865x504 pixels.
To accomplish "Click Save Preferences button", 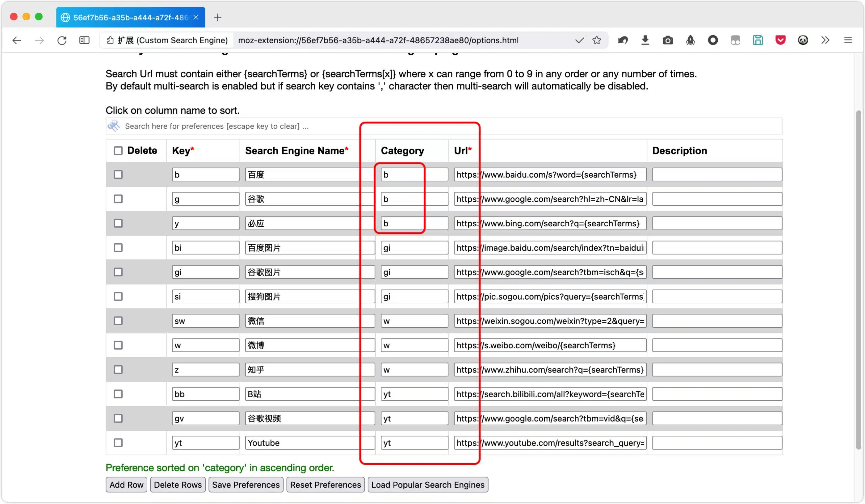I will tap(246, 485).
